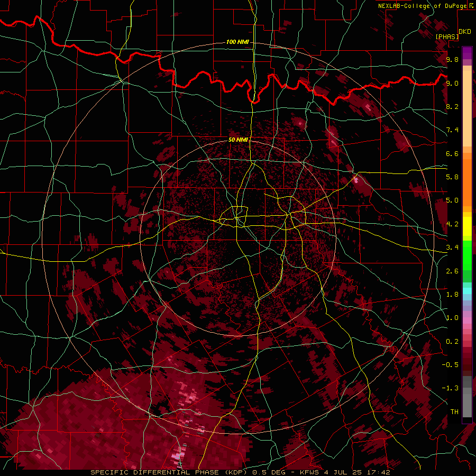Click the 2.6 scale label

click(452, 271)
